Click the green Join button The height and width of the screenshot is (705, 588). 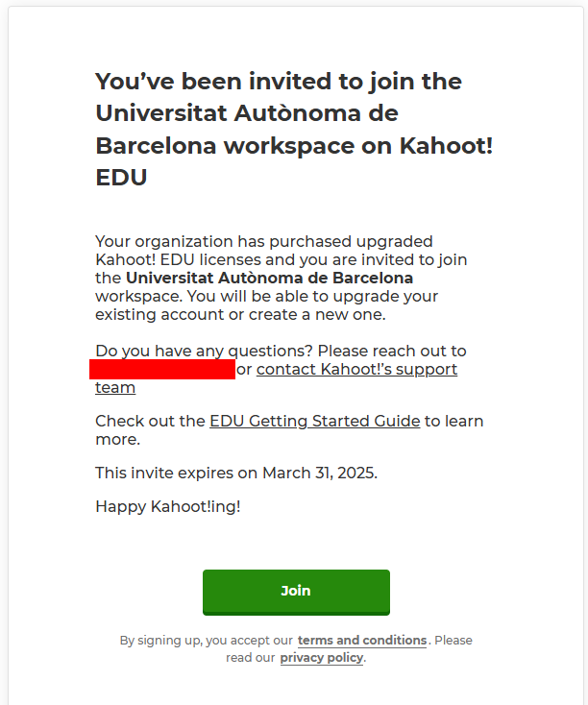pyautogui.click(x=296, y=592)
